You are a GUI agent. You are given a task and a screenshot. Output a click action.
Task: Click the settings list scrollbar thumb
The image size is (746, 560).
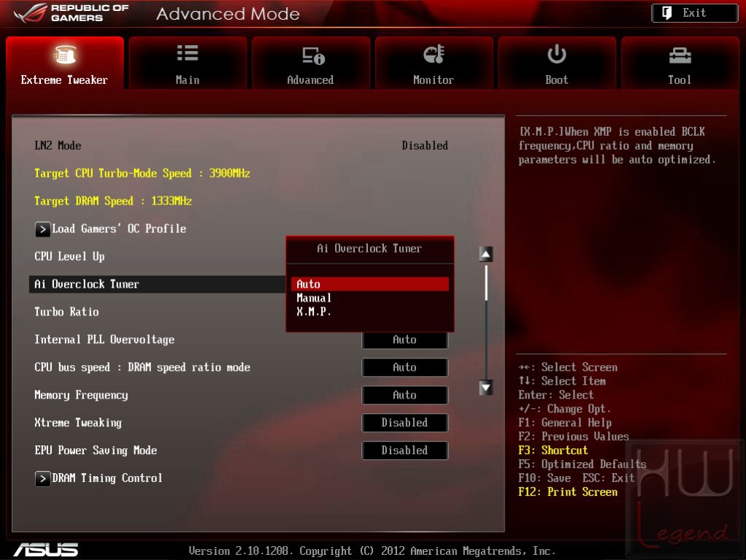pos(485,283)
